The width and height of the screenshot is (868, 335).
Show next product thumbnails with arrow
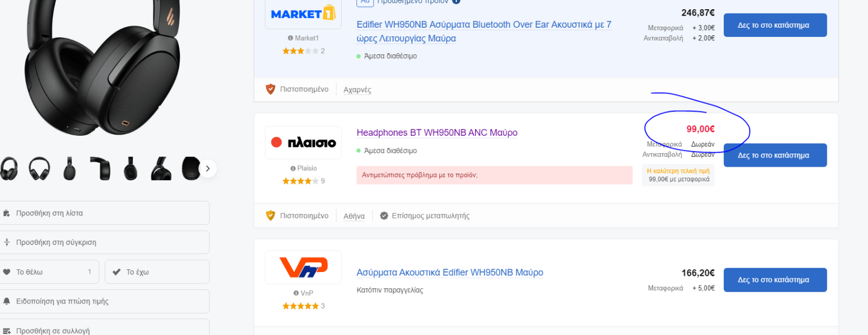tap(208, 169)
